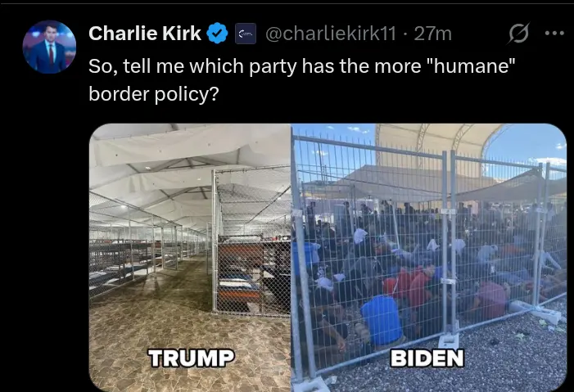
Task: Click the TRUMP caption on the image
Action: pos(191,358)
